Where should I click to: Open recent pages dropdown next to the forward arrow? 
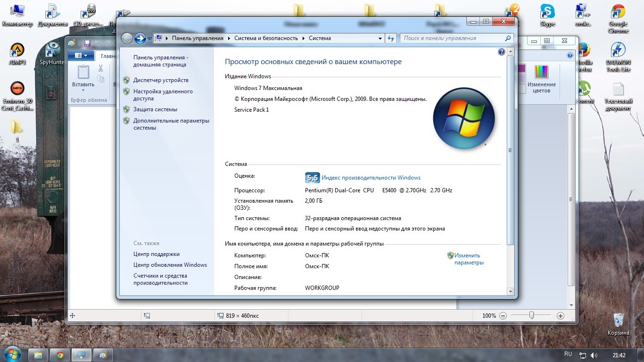149,39
